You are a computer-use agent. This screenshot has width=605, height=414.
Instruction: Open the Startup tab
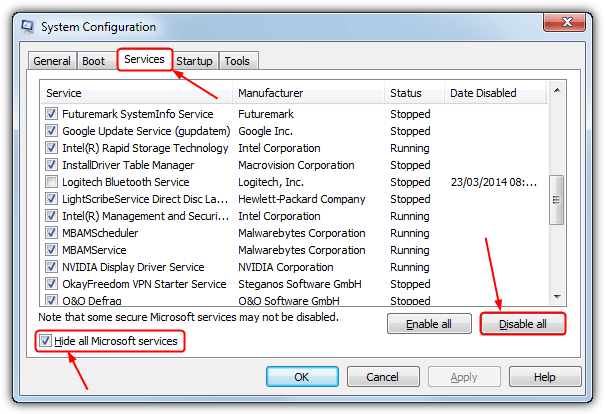pyautogui.click(x=194, y=61)
